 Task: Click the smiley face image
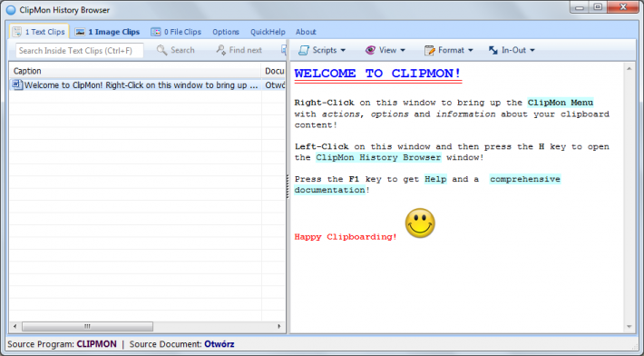click(x=420, y=222)
